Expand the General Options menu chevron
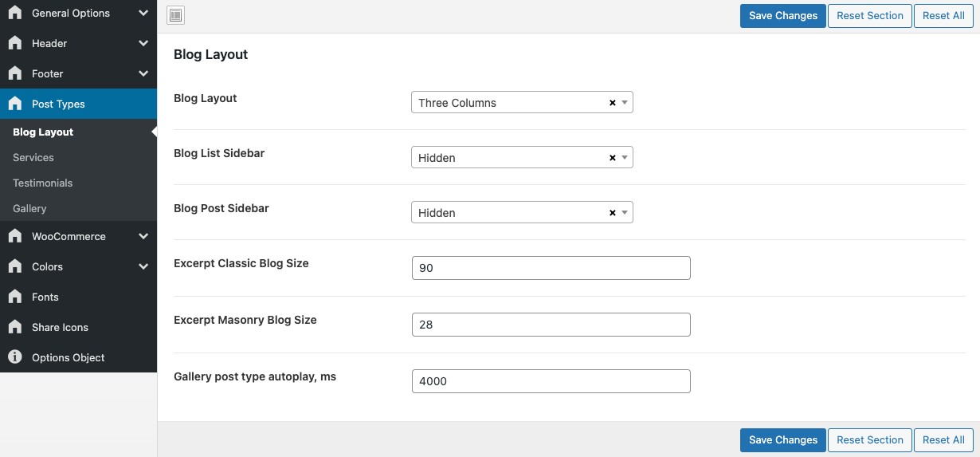This screenshot has height=457, width=980. click(143, 14)
